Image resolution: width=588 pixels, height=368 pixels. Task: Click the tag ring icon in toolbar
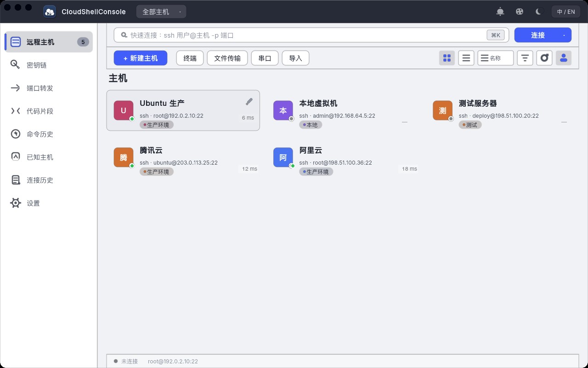tap(544, 58)
